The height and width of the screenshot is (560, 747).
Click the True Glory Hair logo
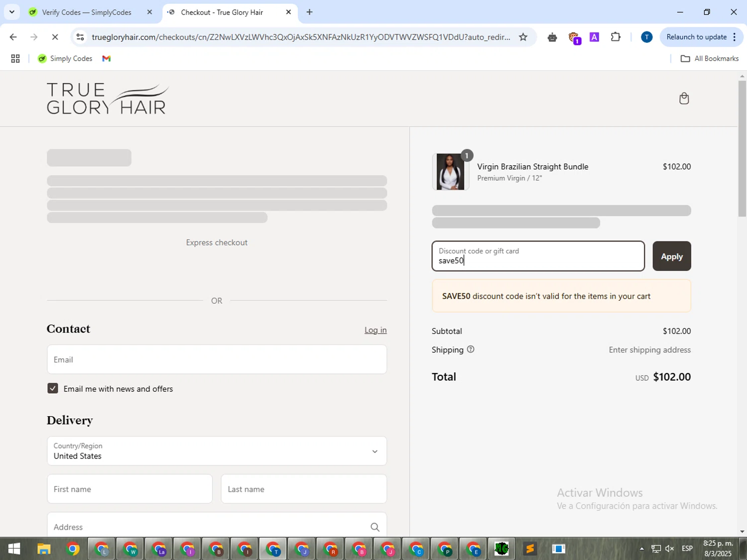tap(108, 99)
